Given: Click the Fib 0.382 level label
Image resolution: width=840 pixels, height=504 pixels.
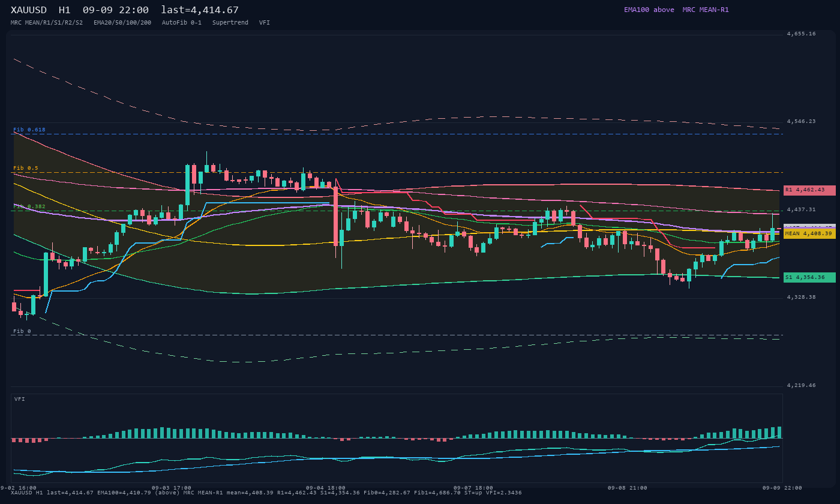Looking at the screenshot, I should 29,206.
